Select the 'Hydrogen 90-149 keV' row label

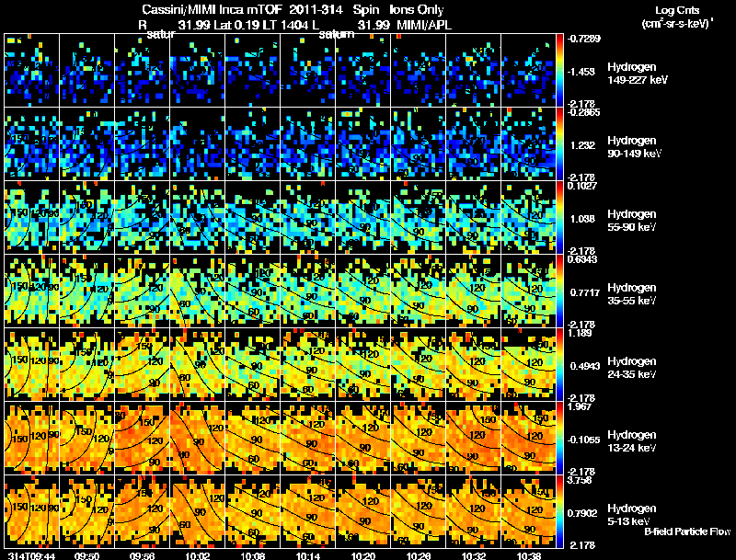[x=635, y=147]
